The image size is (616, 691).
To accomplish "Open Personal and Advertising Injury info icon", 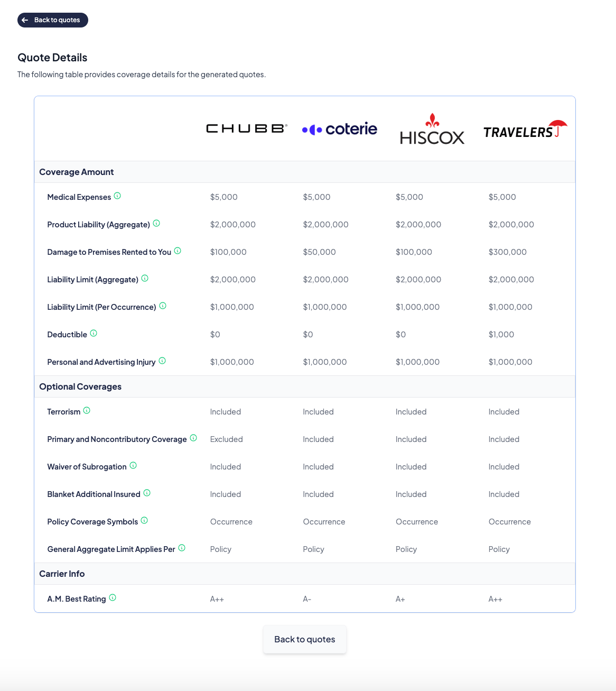I will tap(162, 361).
